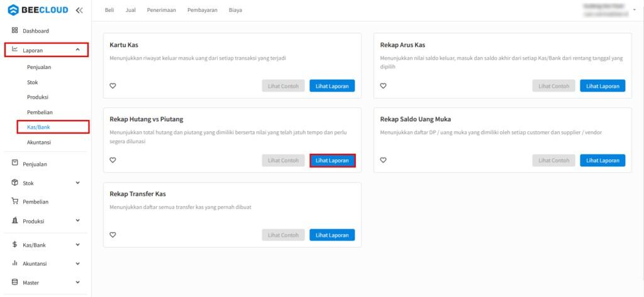The height and width of the screenshot is (297, 644).
Task: Select Stok under Laporan
Action: (x=33, y=82)
